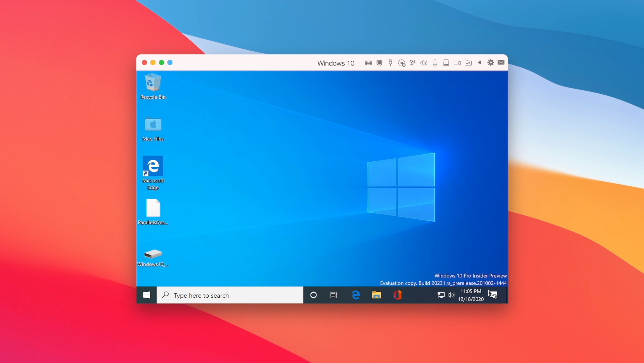Viewport: 644px width, 363px height.
Task: Open the network adapter web icon
Action: [413, 63]
